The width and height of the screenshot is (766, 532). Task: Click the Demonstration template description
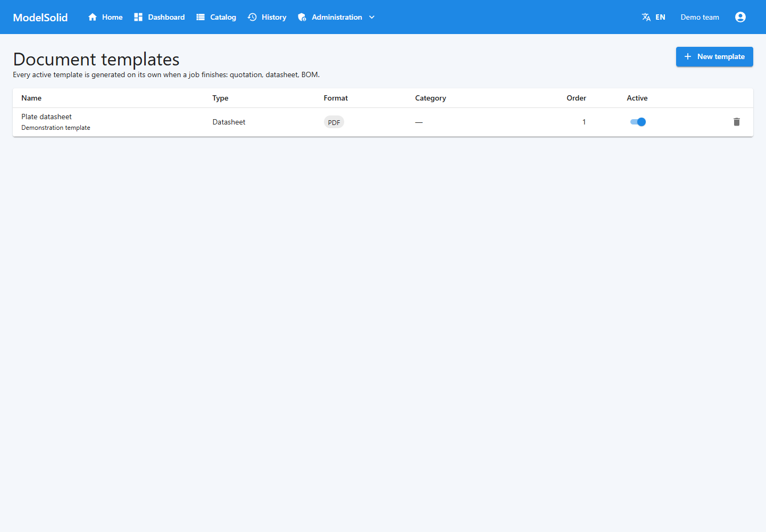(x=56, y=128)
